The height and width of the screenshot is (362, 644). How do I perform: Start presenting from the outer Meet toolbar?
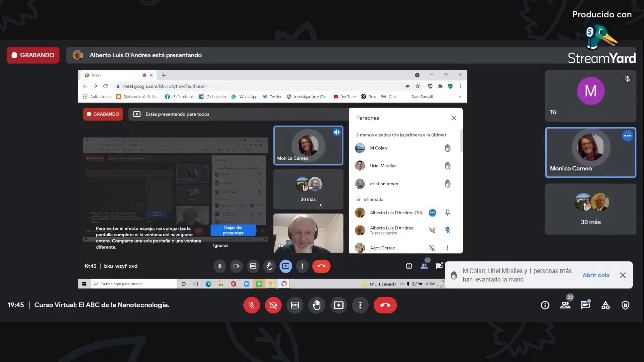pos(339,305)
